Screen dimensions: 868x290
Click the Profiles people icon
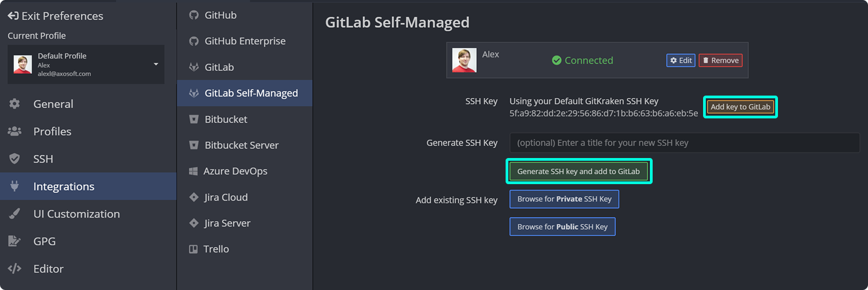click(x=15, y=131)
